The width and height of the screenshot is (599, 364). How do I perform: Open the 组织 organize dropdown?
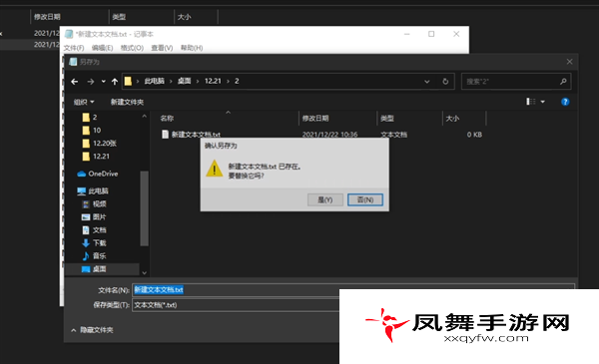(x=84, y=102)
